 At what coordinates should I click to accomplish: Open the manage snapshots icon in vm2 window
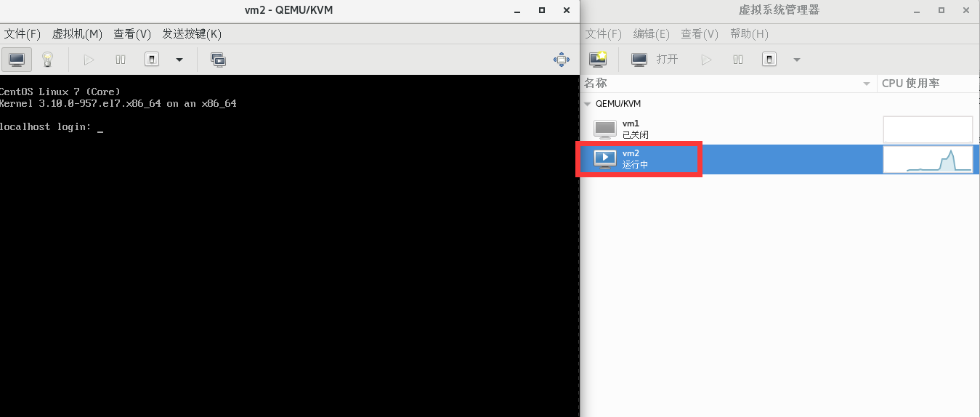click(x=218, y=60)
